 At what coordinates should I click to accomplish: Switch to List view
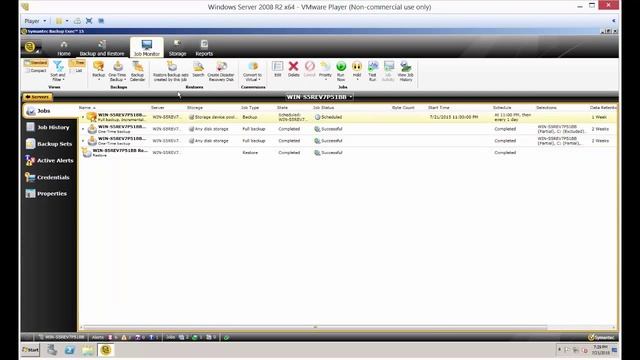(x=77, y=71)
